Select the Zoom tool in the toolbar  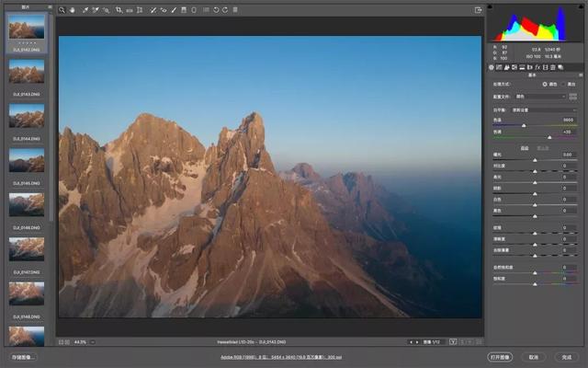pos(62,10)
